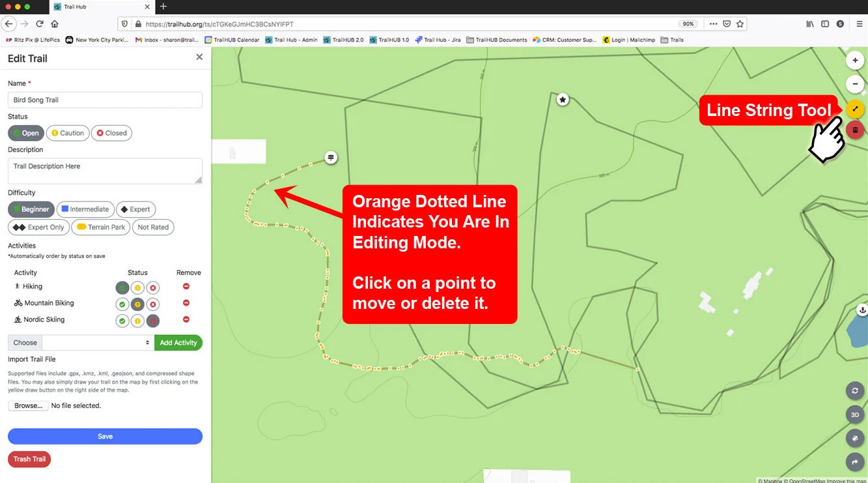This screenshot has height=483, width=868.
Task: Set trail status to Open
Action: [26, 133]
